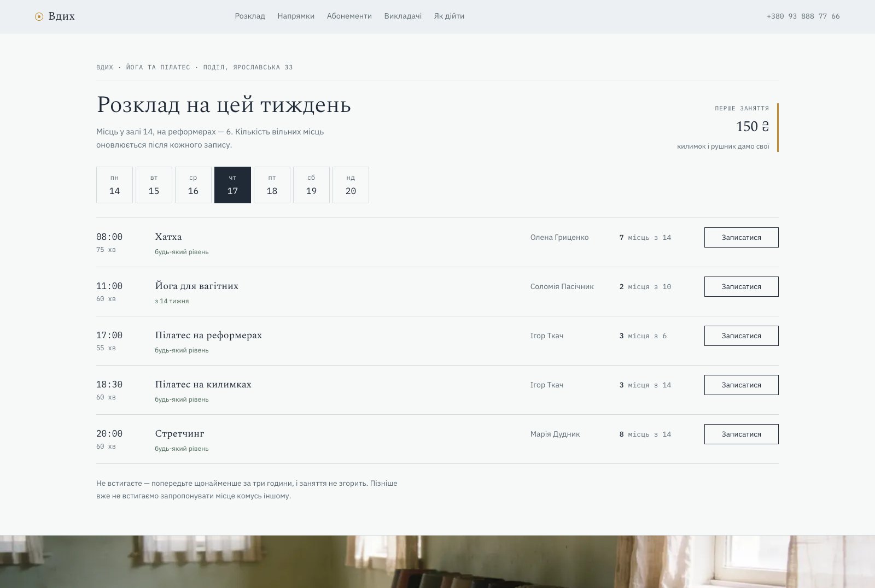Pick Wednesday 16 in the day selector
This screenshot has height=588, width=875.
(x=193, y=185)
